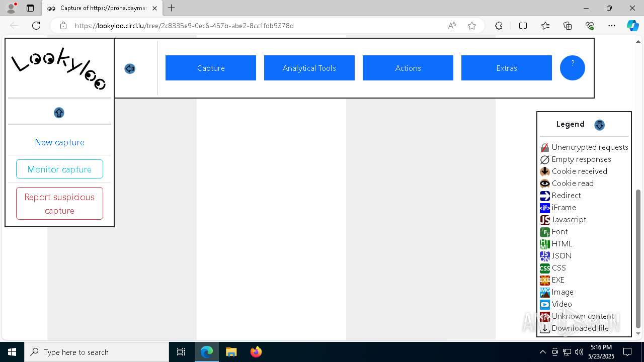Image resolution: width=644 pixels, height=362 pixels.
Task: Open the notification center
Action: click(x=627, y=352)
